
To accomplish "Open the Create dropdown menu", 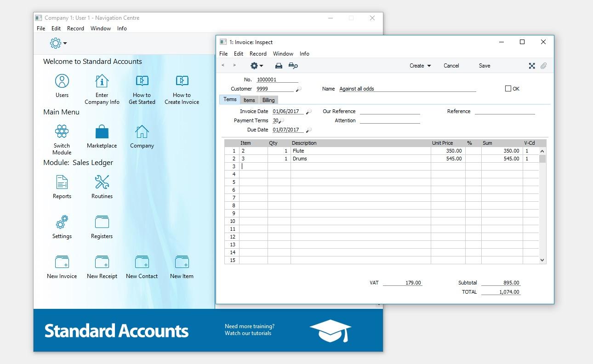I will pyautogui.click(x=420, y=66).
